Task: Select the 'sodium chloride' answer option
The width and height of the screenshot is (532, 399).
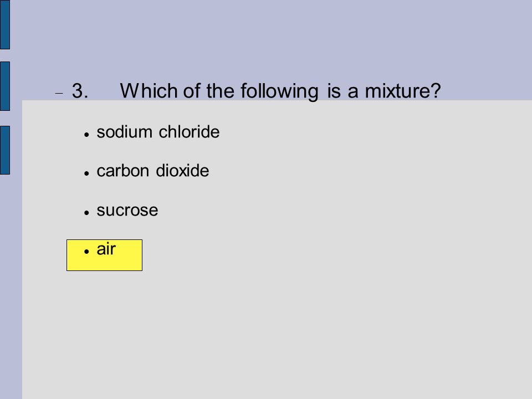Action: [158, 132]
